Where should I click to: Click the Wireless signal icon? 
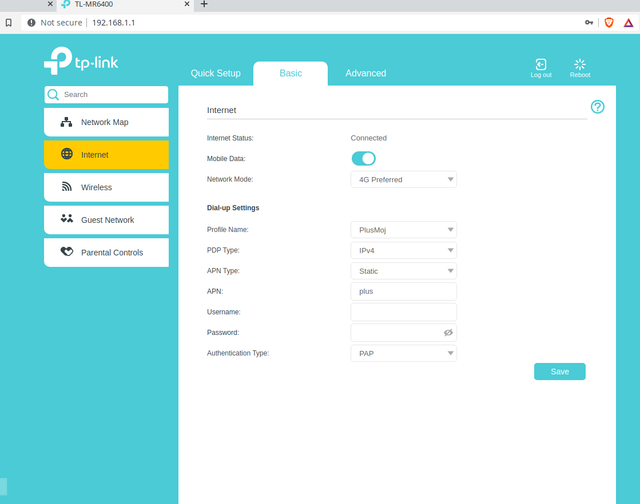pyautogui.click(x=67, y=187)
